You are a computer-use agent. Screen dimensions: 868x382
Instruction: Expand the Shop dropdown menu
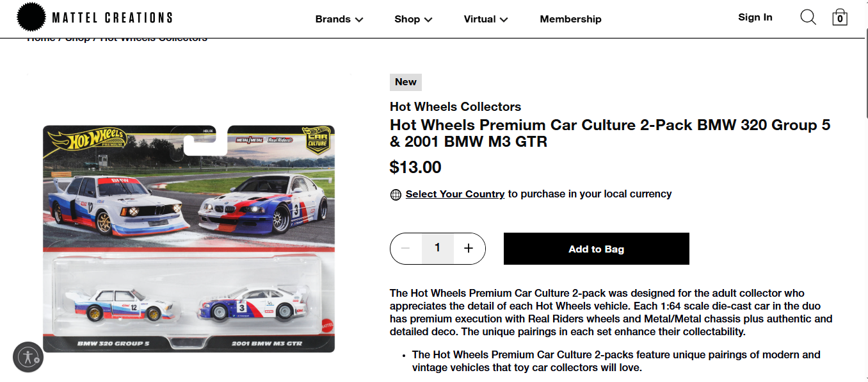413,19
